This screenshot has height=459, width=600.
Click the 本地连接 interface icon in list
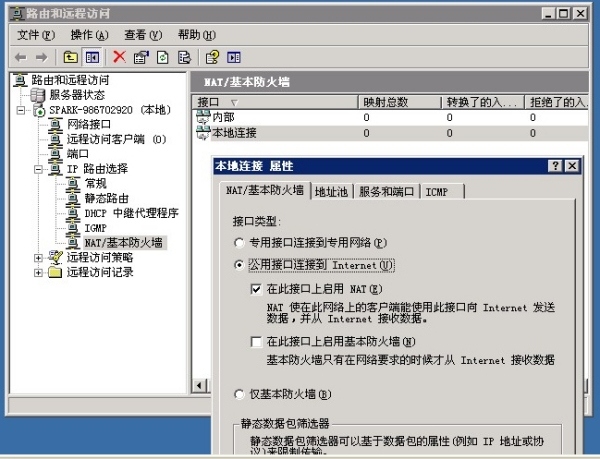tap(203, 133)
